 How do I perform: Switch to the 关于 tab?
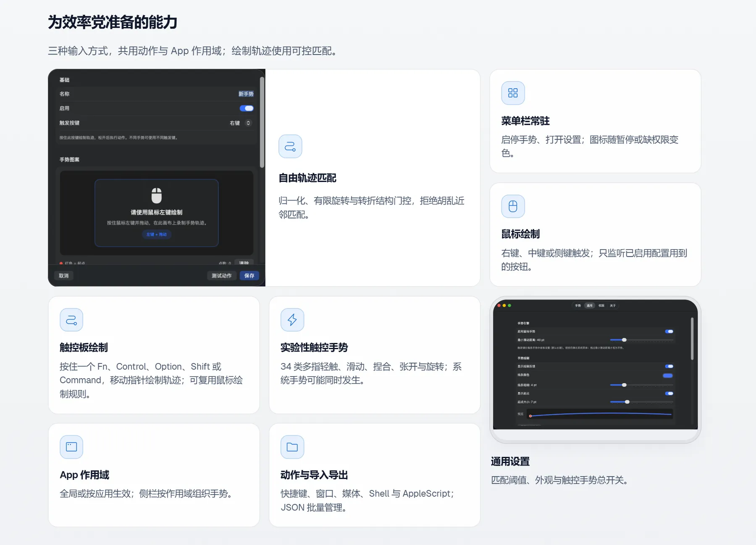613,305
